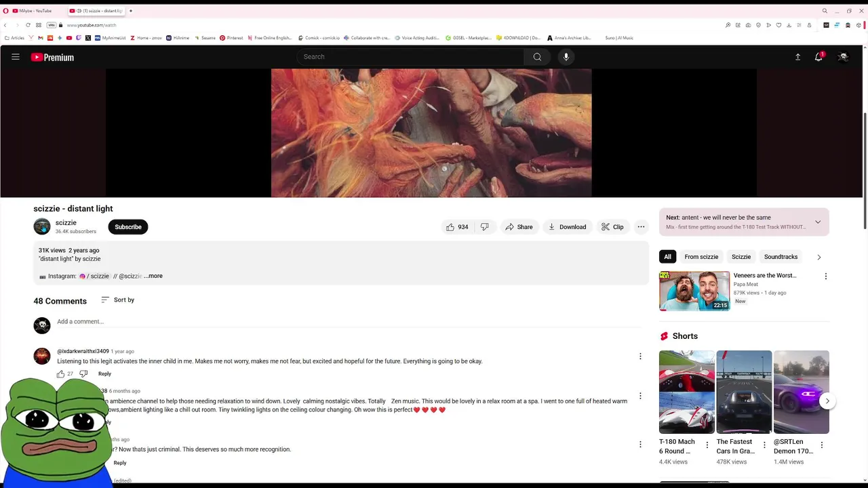This screenshot has width=868, height=488.
Task: Go back in browser history
Action: tap(5, 25)
